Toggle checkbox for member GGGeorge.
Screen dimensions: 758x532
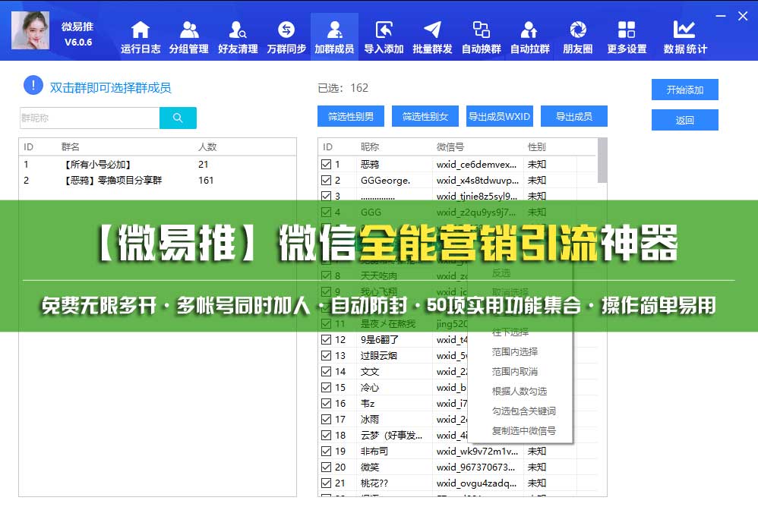click(327, 180)
